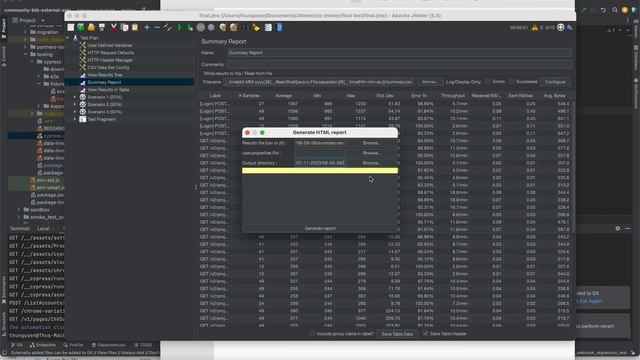640x360 pixels.
Task: Click the Clear results broom icon
Action: coord(223,27)
